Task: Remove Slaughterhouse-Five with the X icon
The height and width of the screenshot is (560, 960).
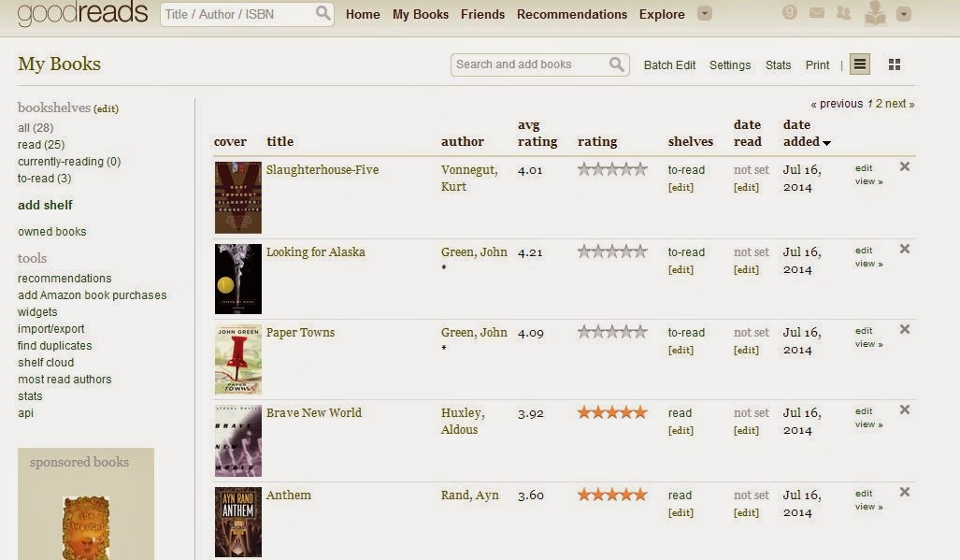Action: [904, 166]
